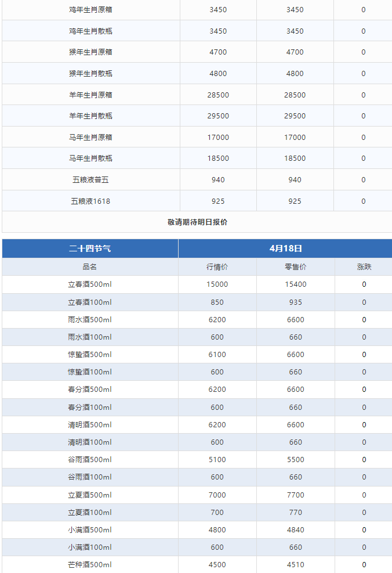Select the 立春酒100ml product name

[90, 302]
